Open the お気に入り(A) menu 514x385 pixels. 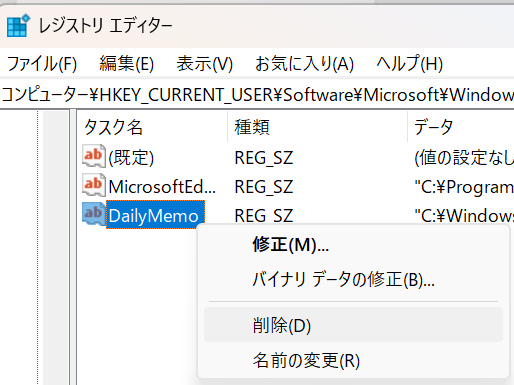point(304,64)
